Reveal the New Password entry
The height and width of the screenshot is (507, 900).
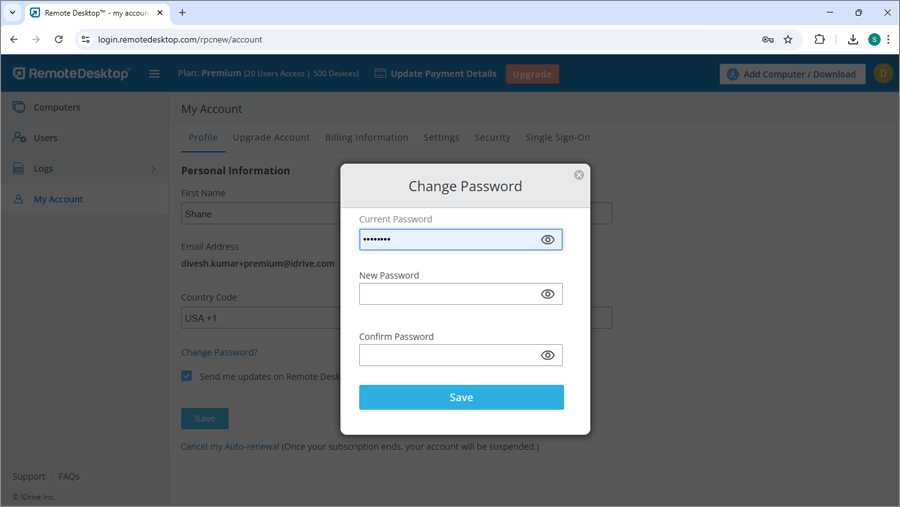tap(547, 294)
